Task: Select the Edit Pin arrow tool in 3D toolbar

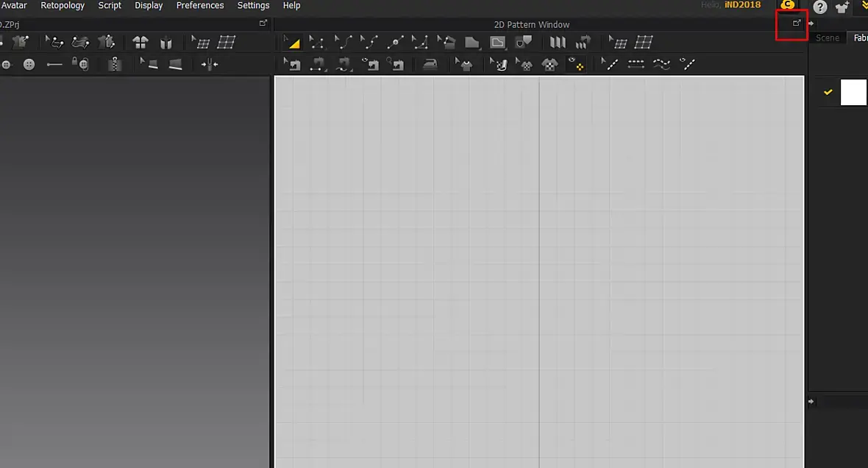Action: tap(54, 42)
